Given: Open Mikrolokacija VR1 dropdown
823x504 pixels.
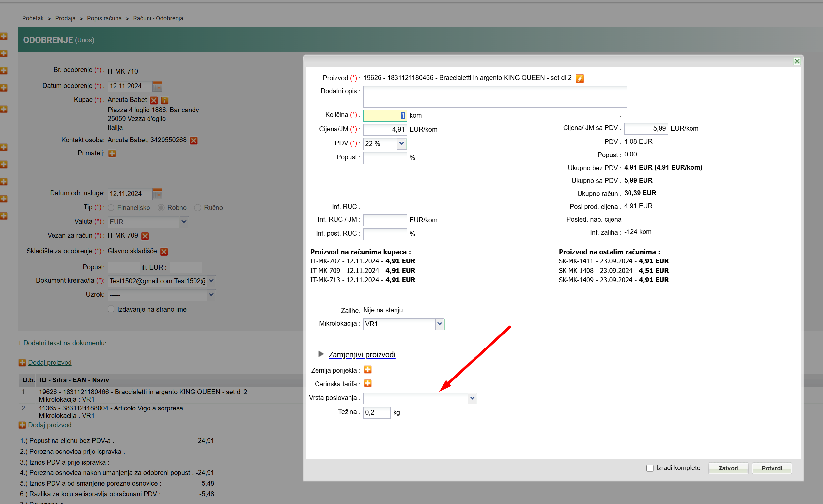Looking at the screenshot, I should (440, 324).
